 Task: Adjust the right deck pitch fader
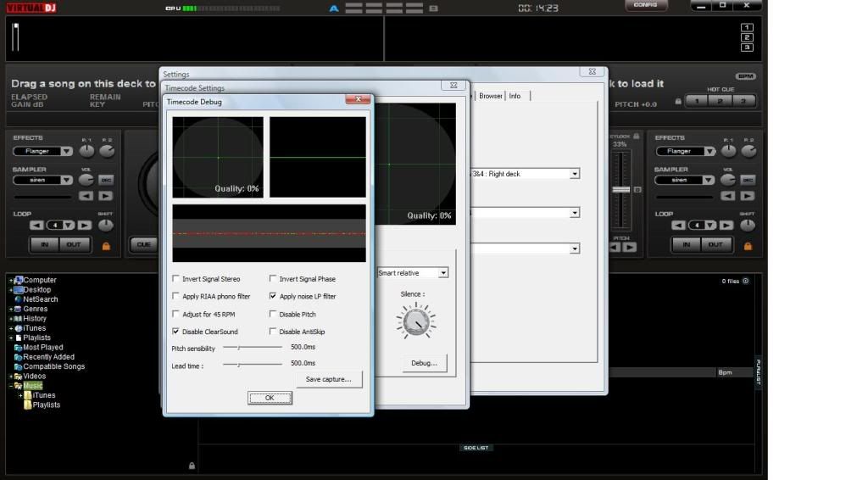(x=621, y=190)
